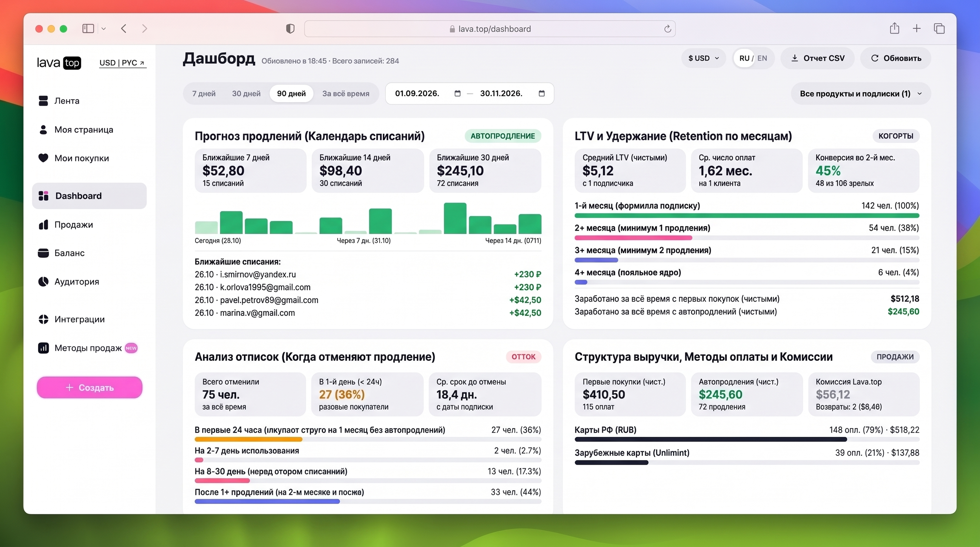Open Методы продаж icon
980x547 pixels.
tap(43, 348)
